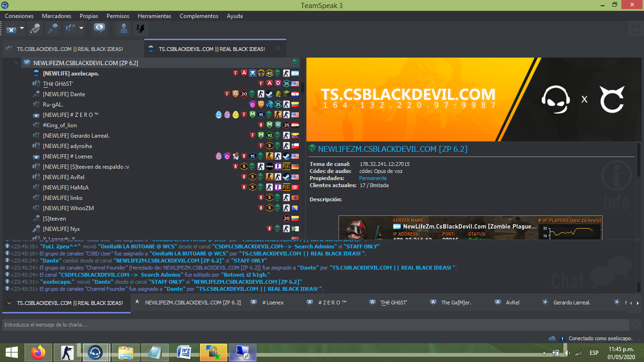
Task: Open the Gerardo Larreal. chat tab
Action: [x=572, y=303]
